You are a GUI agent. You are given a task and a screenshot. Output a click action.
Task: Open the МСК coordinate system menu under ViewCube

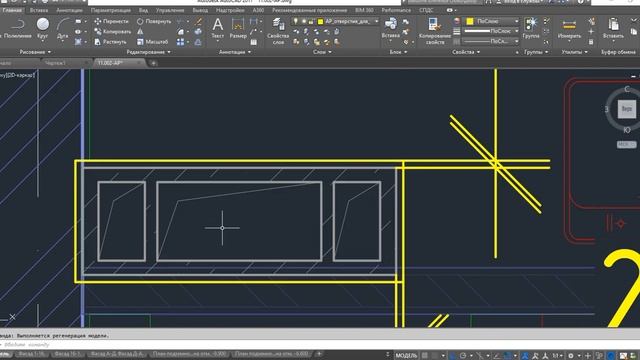(626, 144)
